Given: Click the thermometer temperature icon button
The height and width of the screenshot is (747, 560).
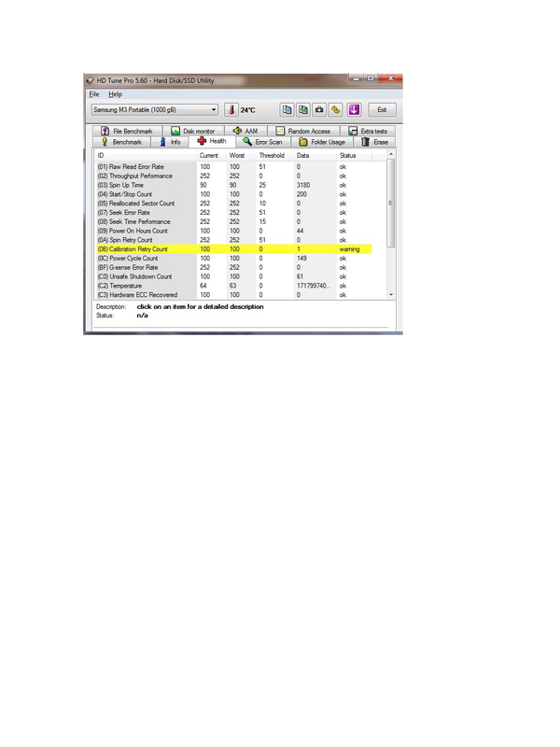Looking at the screenshot, I should [x=231, y=109].
